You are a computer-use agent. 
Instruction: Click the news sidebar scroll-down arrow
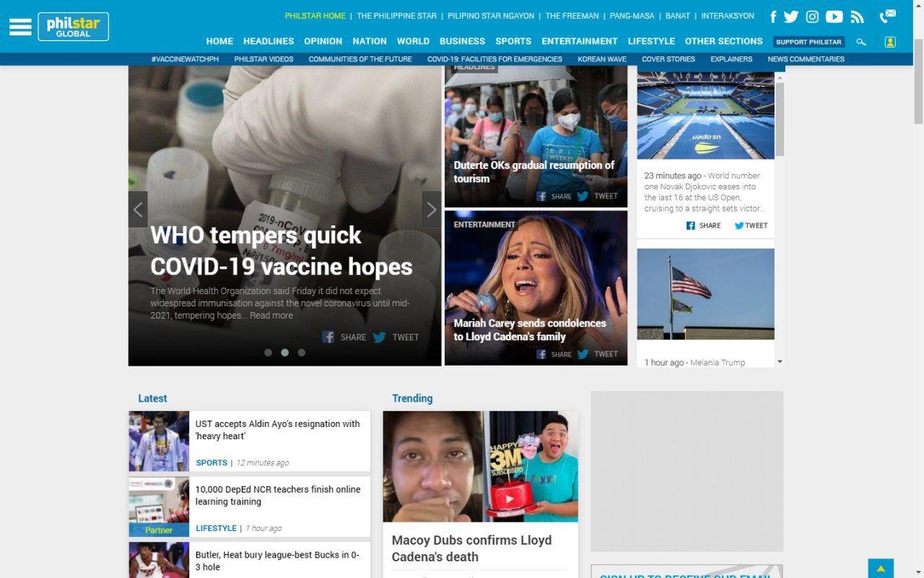coord(780,361)
